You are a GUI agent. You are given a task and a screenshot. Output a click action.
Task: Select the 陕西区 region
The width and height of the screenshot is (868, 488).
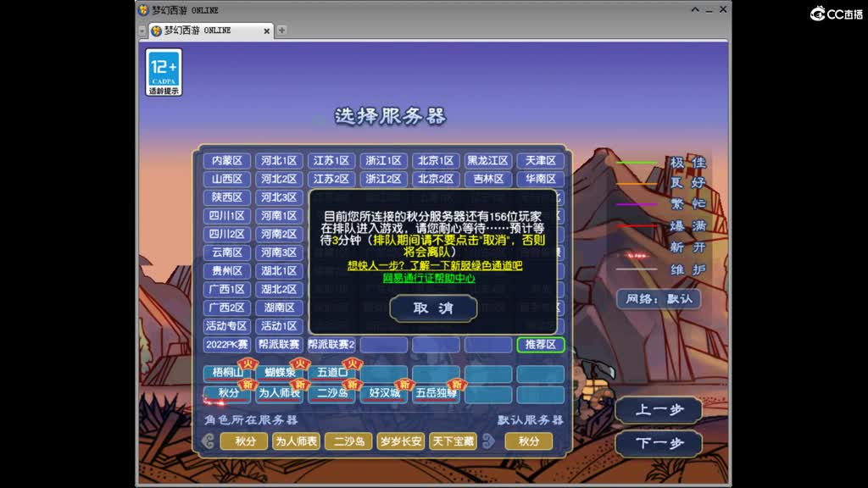coord(227,197)
